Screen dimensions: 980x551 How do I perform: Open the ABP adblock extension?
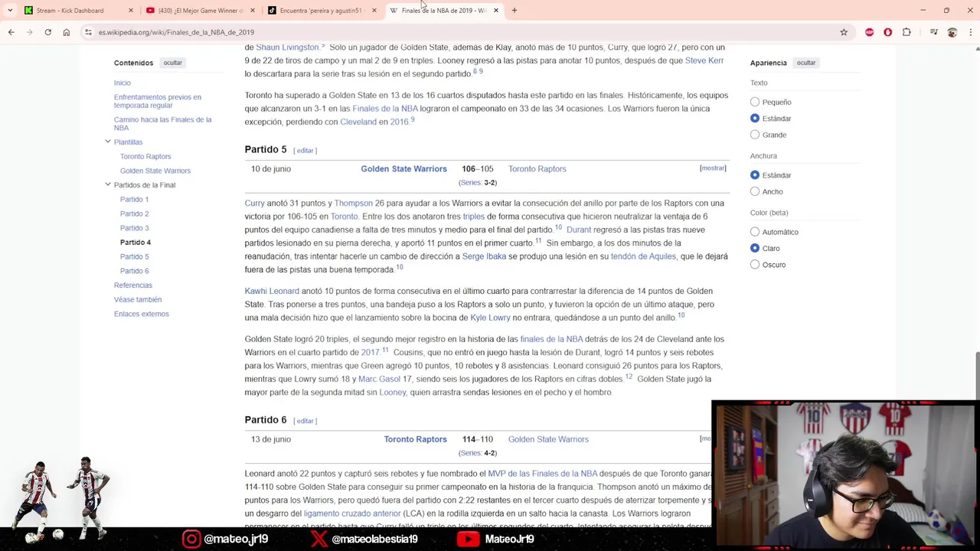click(869, 32)
